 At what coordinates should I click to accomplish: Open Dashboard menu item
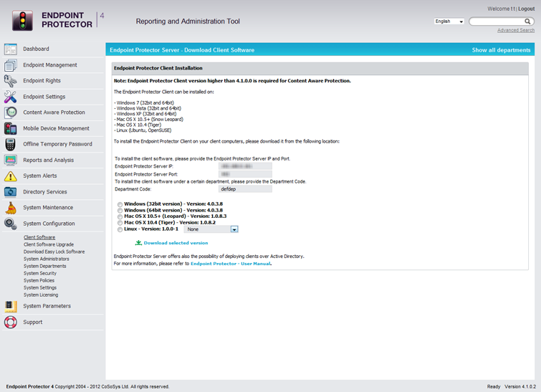point(36,49)
